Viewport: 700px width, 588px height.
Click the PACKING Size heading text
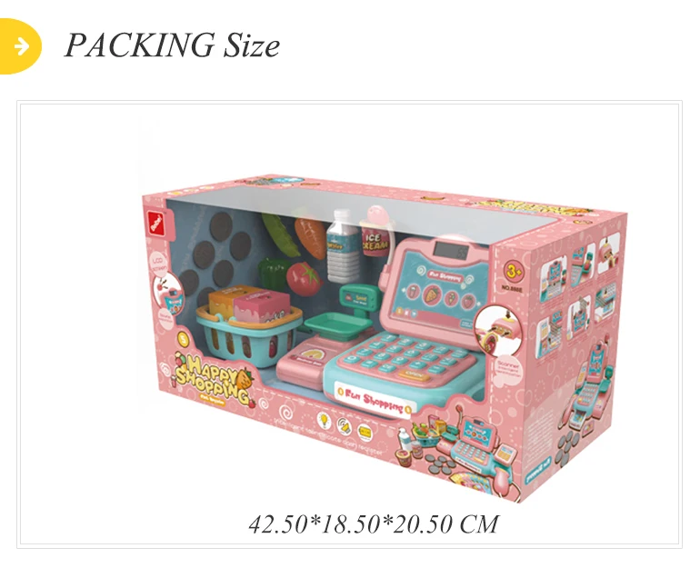click(x=172, y=45)
